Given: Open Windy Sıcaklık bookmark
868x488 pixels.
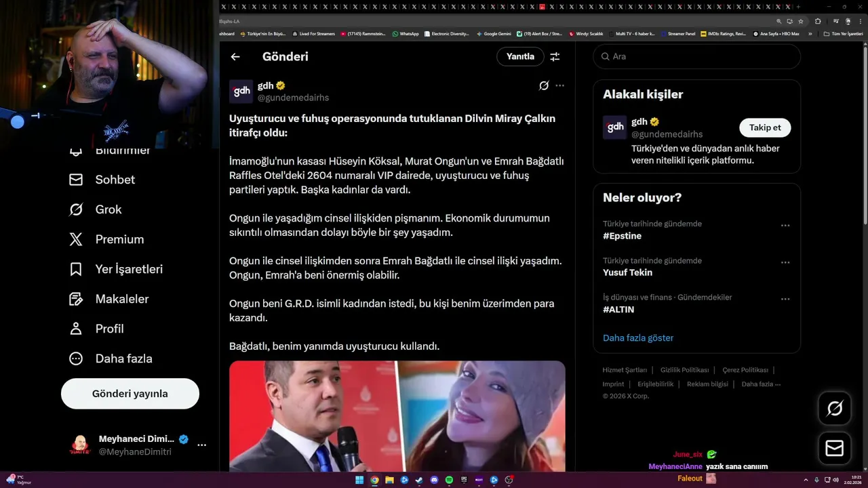Looking at the screenshot, I should click(586, 33).
